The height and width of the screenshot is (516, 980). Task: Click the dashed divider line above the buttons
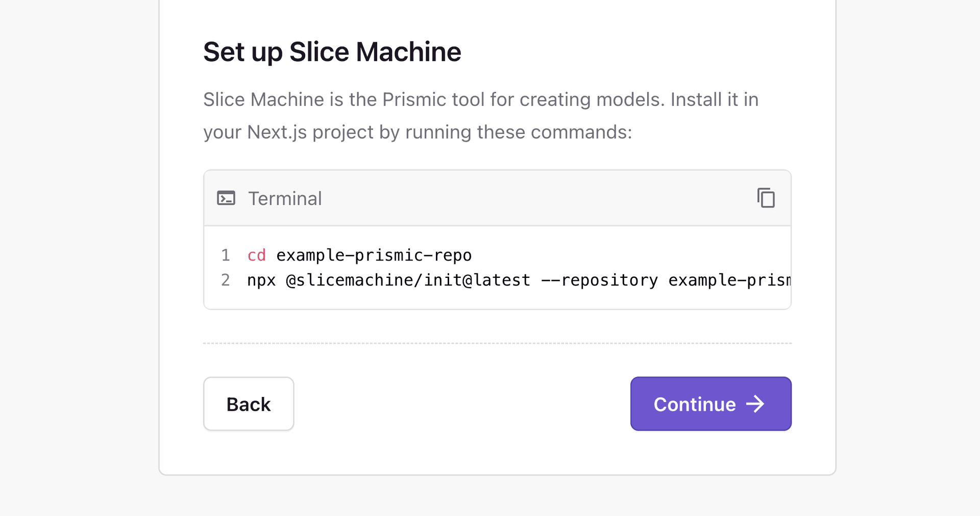click(x=497, y=343)
